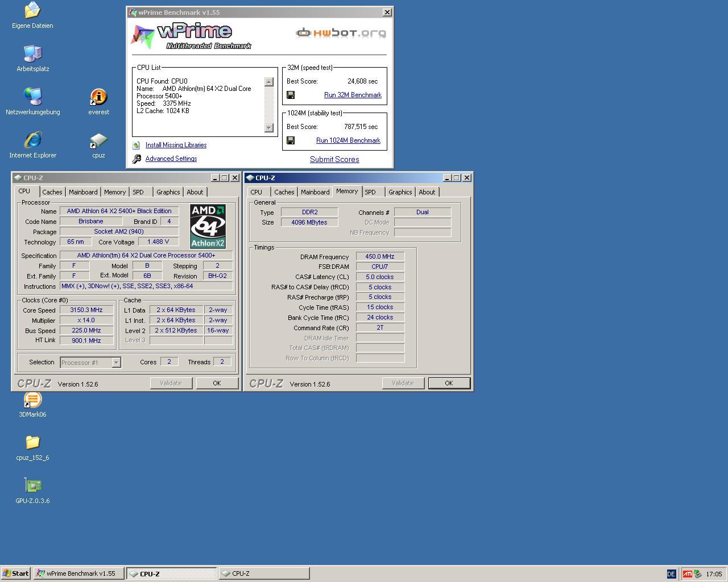This screenshot has height=582, width=728.
Task: Close the wPrime Benchmark window
Action: point(387,12)
